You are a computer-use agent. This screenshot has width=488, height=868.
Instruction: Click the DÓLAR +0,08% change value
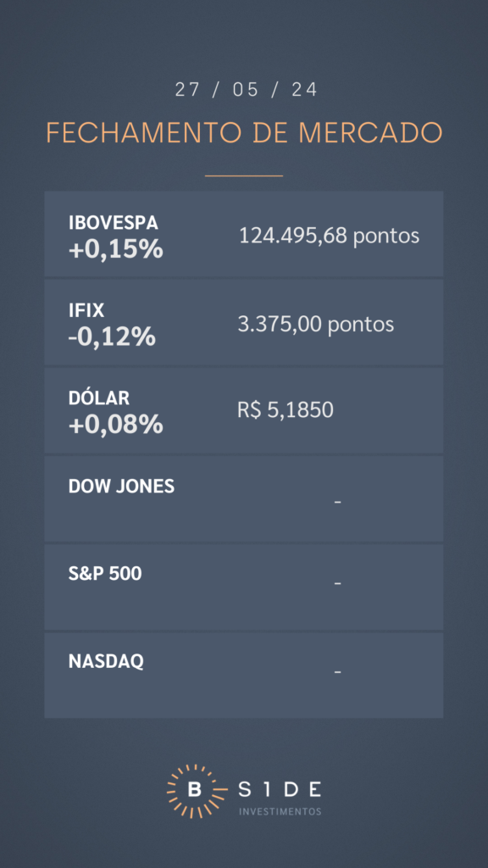(x=115, y=426)
